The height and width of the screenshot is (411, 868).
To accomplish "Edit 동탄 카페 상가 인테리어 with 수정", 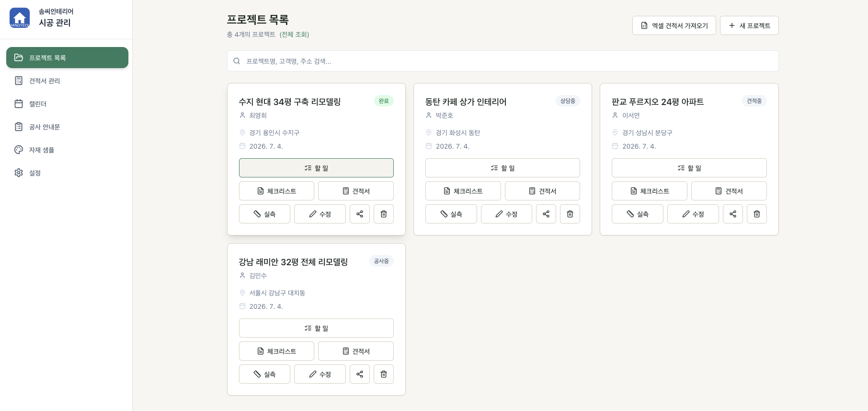I will 506,214.
